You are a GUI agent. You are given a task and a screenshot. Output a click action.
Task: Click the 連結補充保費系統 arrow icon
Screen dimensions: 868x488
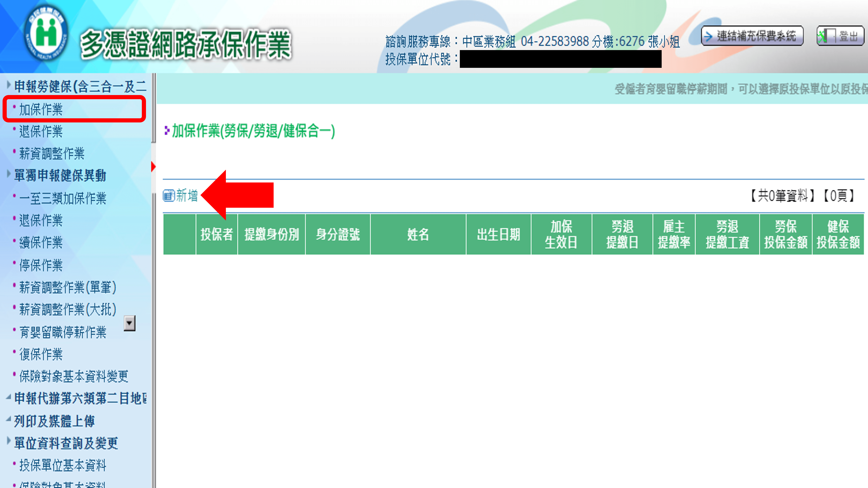[709, 36]
